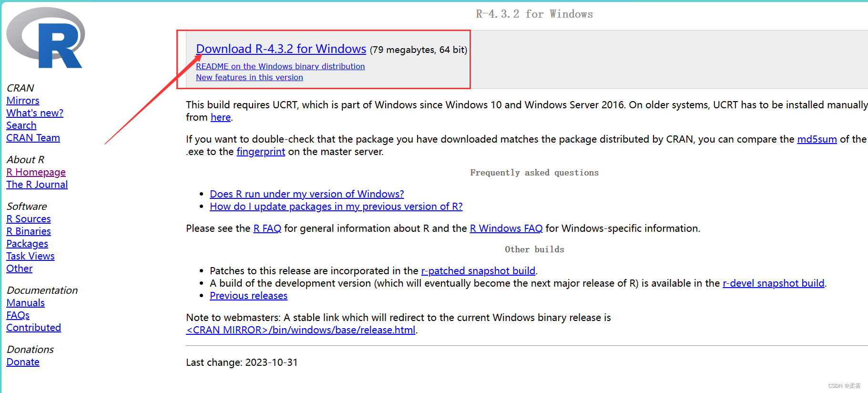Open the r-patched snapshot build link
Screen dimensions: 868x393
point(478,271)
